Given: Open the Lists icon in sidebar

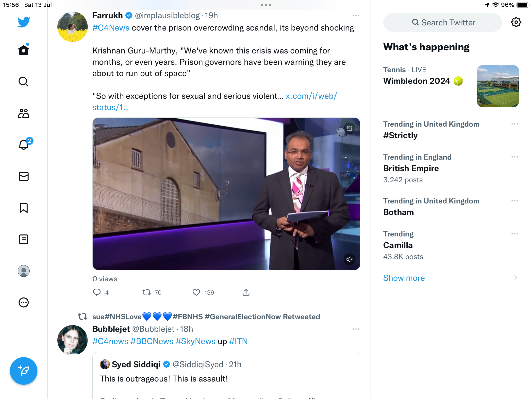Looking at the screenshot, I should [x=24, y=239].
